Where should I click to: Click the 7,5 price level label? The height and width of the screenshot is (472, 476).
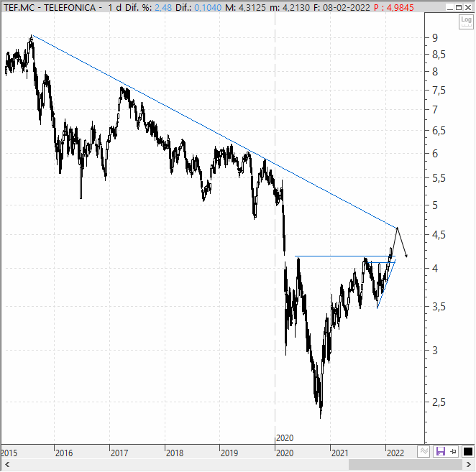click(439, 90)
